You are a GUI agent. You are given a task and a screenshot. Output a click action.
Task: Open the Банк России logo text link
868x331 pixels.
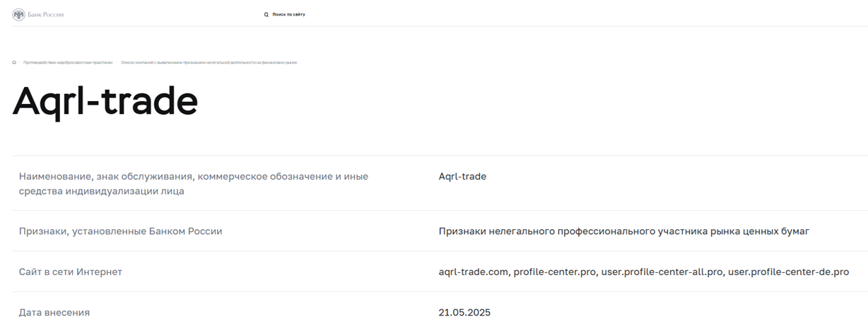click(45, 14)
